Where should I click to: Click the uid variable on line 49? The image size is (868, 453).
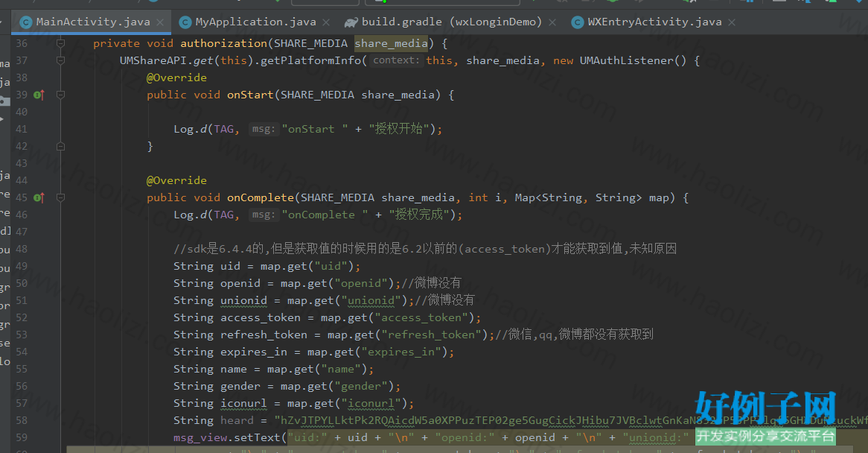[230, 267]
